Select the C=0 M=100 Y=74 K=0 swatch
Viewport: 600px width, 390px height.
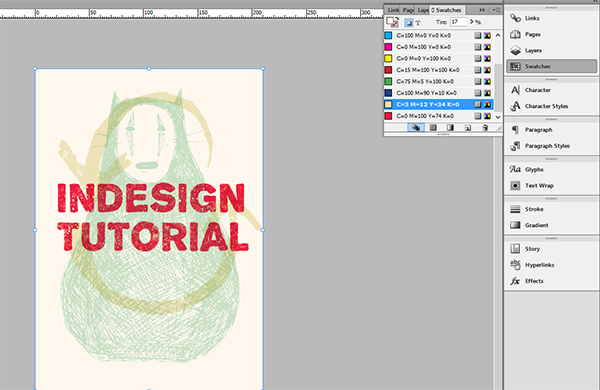pos(439,116)
